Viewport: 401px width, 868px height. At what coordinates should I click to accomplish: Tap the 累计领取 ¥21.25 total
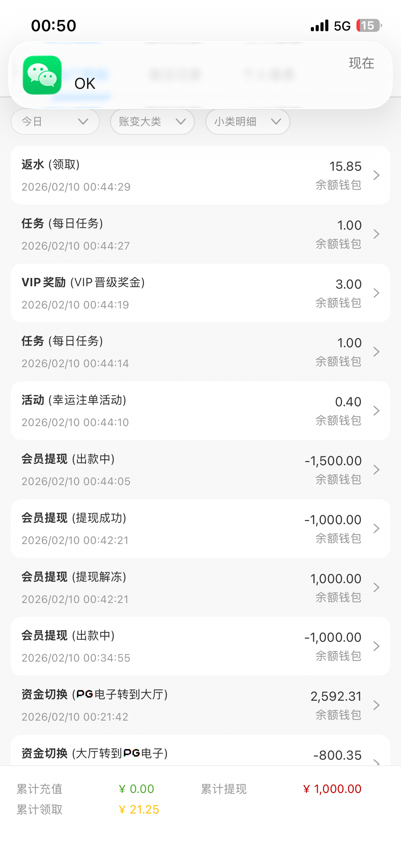(x=138, y=810)
